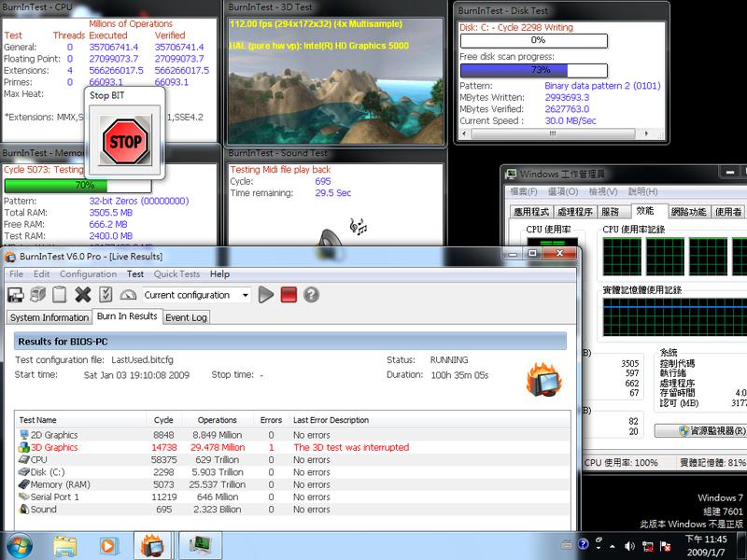Screen dimensions: 747x560
Task: Switch to Task Manager 處理程序 tab
Action: [x=574, y=212]
